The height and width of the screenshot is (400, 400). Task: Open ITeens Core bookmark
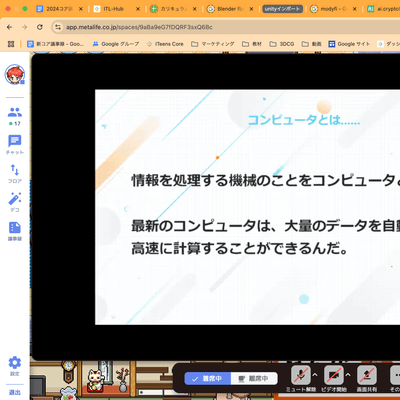click(x=165, y=44)
